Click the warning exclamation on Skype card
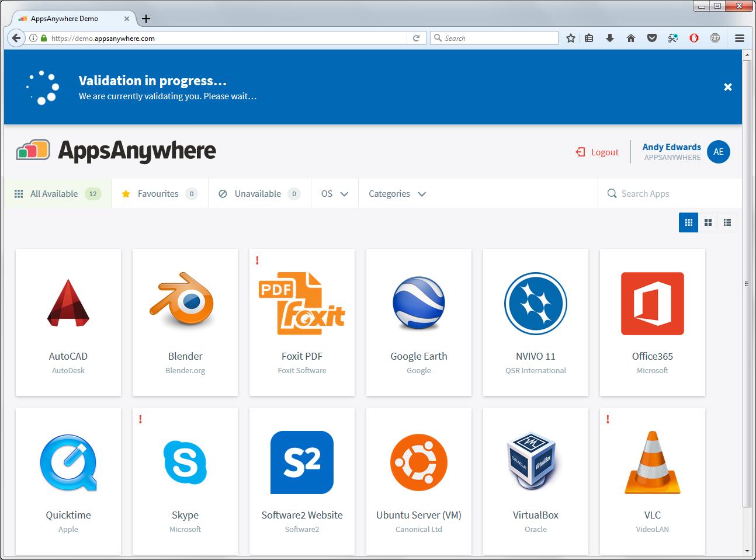 pos(140,419)
